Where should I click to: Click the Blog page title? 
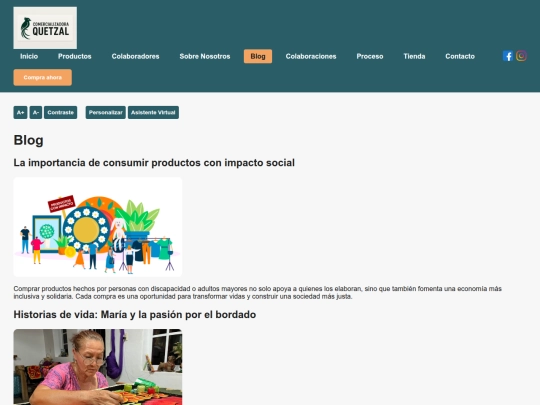pyautogui.click(x=29, y=141)
